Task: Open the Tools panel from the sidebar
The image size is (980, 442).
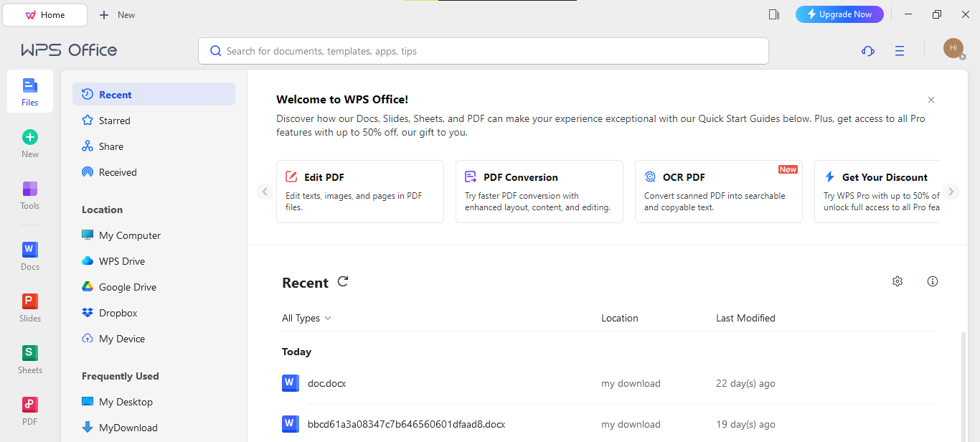Action: pos(29,194)
